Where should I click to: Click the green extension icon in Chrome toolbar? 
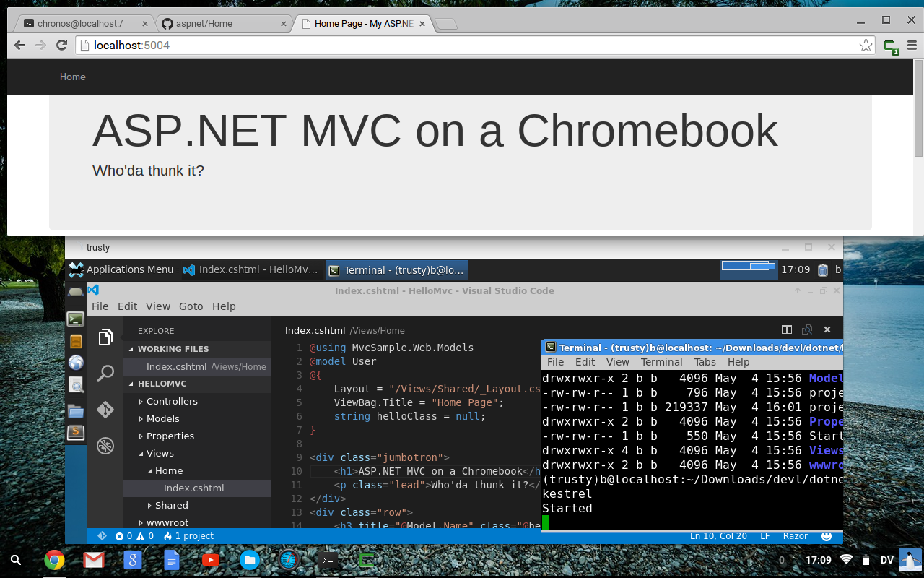(x=892, y=46)
